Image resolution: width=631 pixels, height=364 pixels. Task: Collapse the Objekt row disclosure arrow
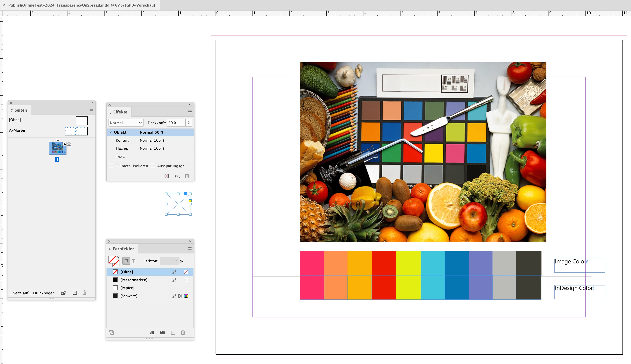(x=110, y=132)
